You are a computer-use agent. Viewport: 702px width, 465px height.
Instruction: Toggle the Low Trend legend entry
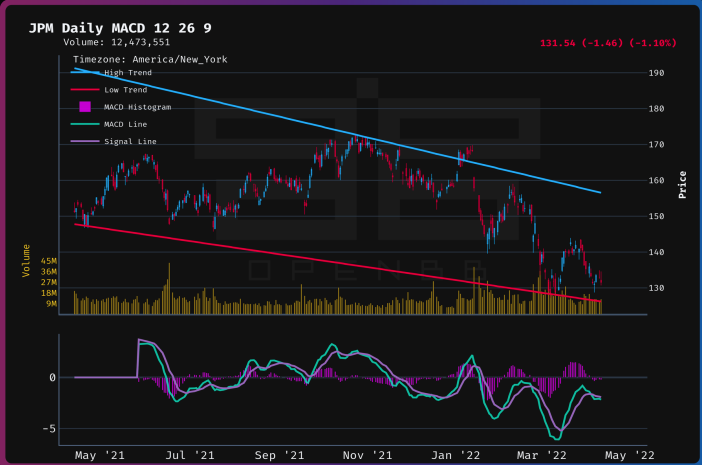point(125,90)
